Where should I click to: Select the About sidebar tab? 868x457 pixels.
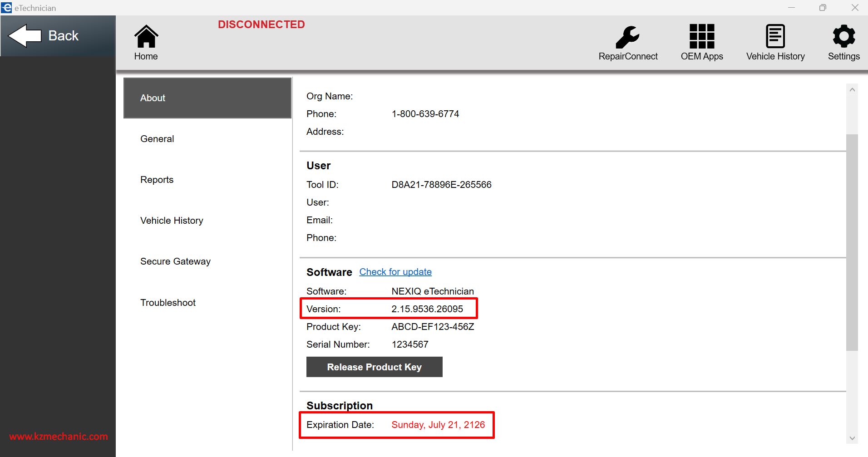[x=207, y=98]
